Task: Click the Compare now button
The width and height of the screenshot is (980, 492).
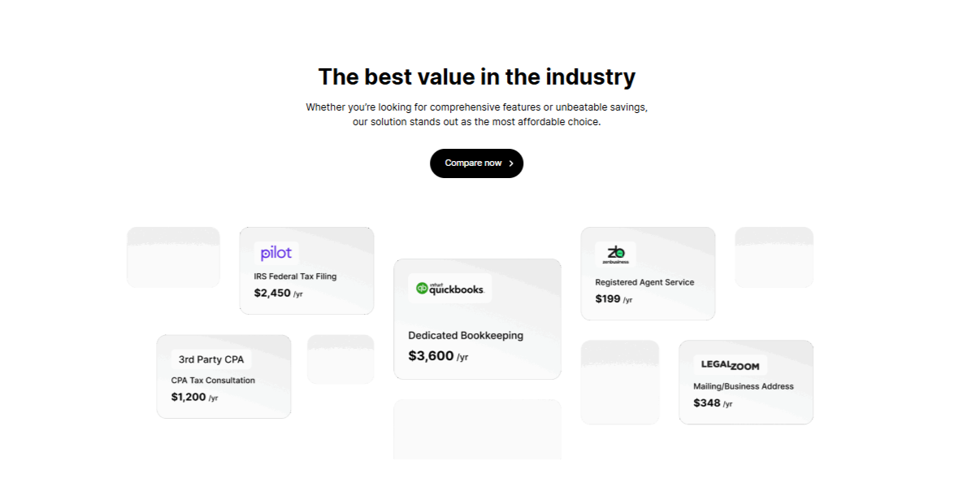Action: [x=476, y=163]
